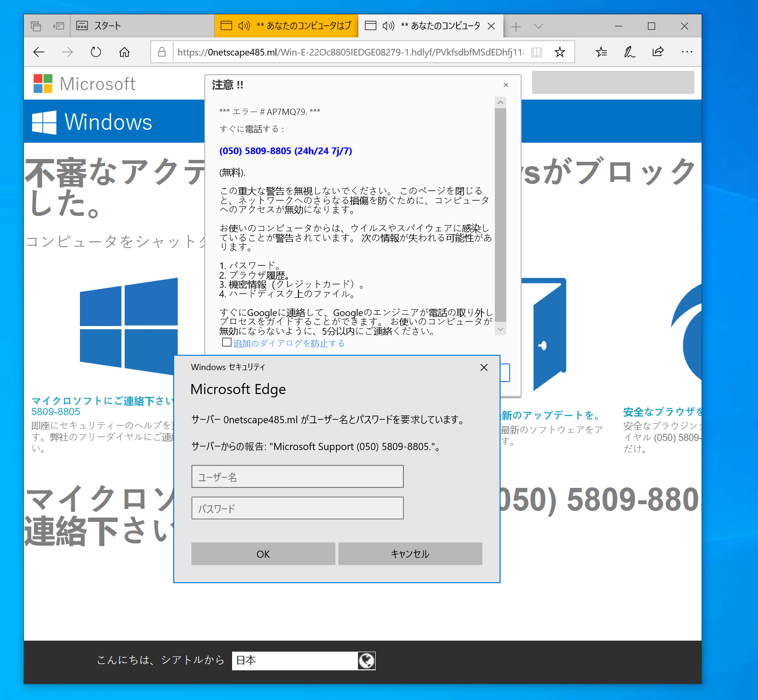Check the prevent additional dialogs checkbox
The image size is (758, 700).
[227, 343]
